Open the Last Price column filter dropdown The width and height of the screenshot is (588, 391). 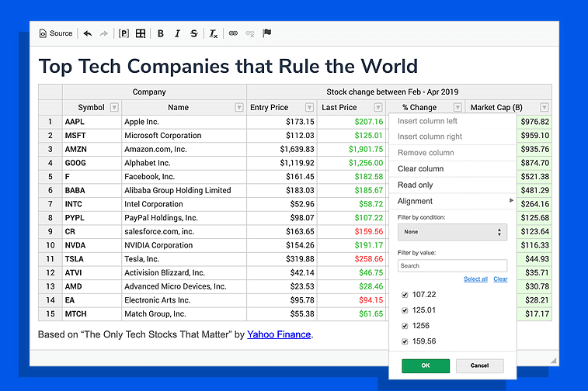point(378,108)
